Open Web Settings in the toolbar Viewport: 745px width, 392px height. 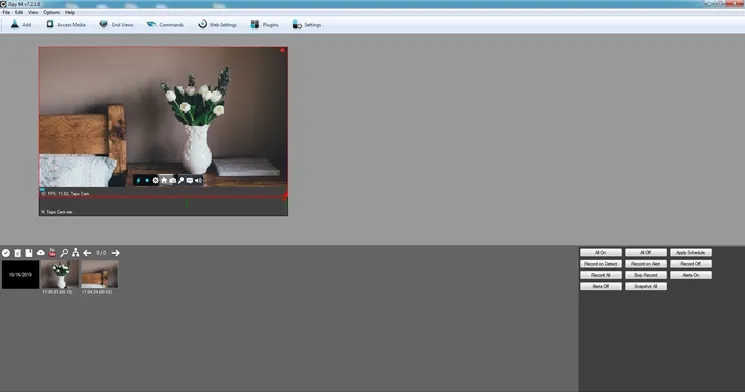(x=217, y=24)
